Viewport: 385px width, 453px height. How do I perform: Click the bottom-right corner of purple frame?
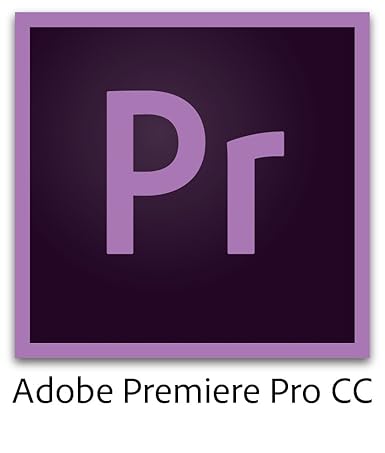(x=362, y=350)
